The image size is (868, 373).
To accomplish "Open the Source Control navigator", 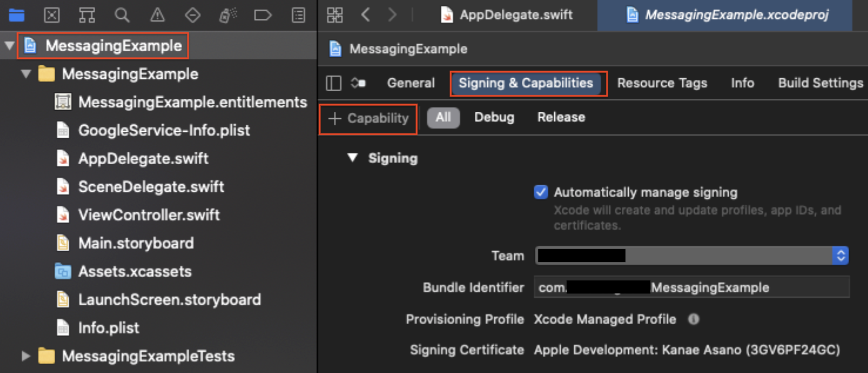I will (52, 15).
